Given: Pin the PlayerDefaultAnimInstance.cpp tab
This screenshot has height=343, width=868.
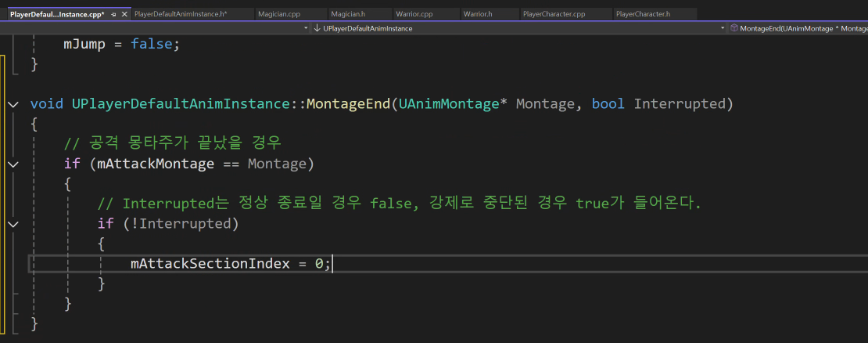Looking at the screenshot, I should (x=113, y=14).
